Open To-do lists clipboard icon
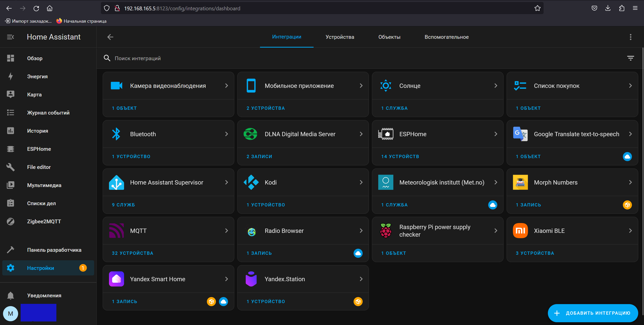Image resolution: width=644 pixels, height=325 pixels. [x=10, y=203]
